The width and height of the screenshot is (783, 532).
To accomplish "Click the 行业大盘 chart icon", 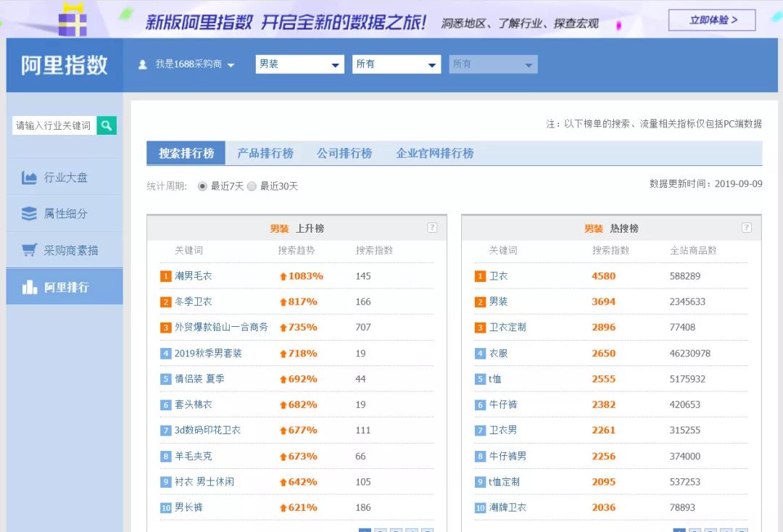I will click(29, 177).
